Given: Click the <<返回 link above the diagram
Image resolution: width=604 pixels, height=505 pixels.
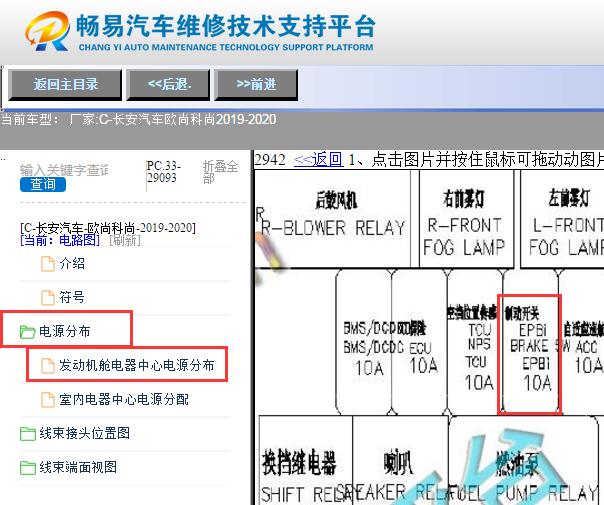Looking at the screenshot, I should [x=318, y=159].
